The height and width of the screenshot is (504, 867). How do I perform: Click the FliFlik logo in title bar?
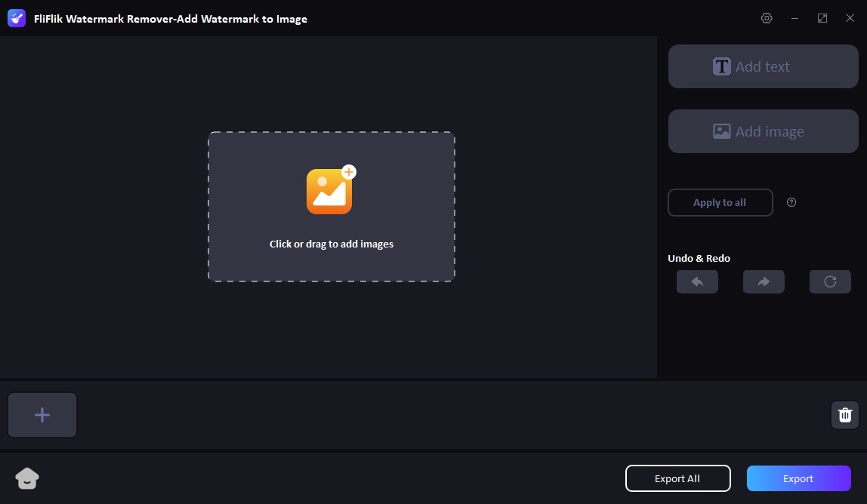tap(16, 17)
